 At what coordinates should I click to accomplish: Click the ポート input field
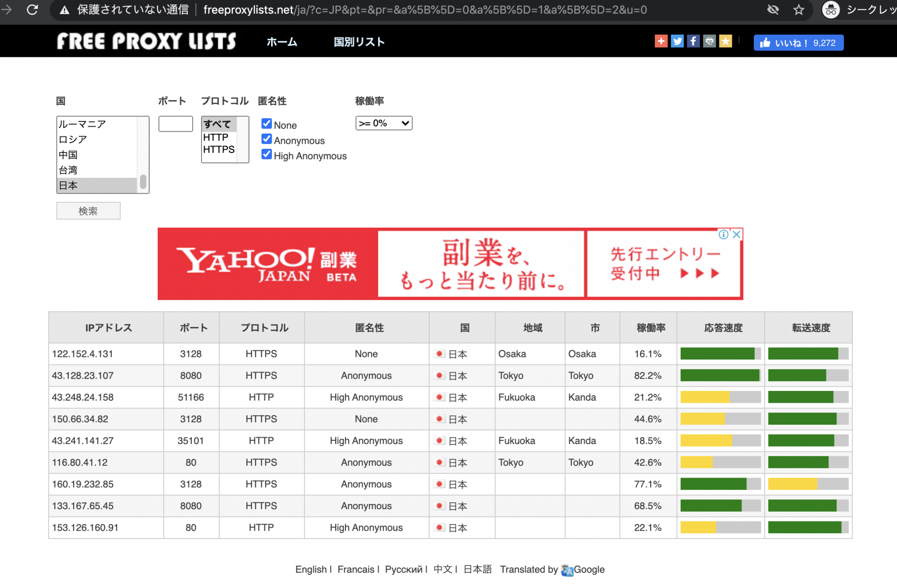176,124
